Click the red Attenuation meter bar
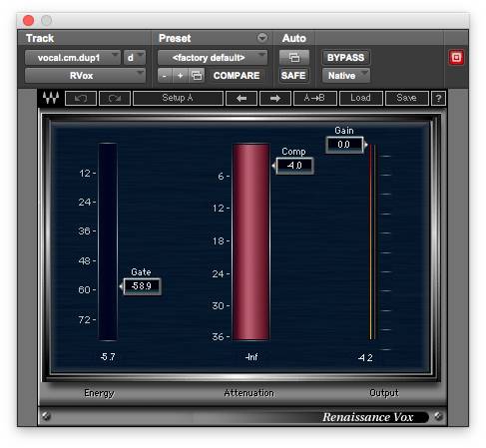The image size is (486, 448). click(250, 241)
